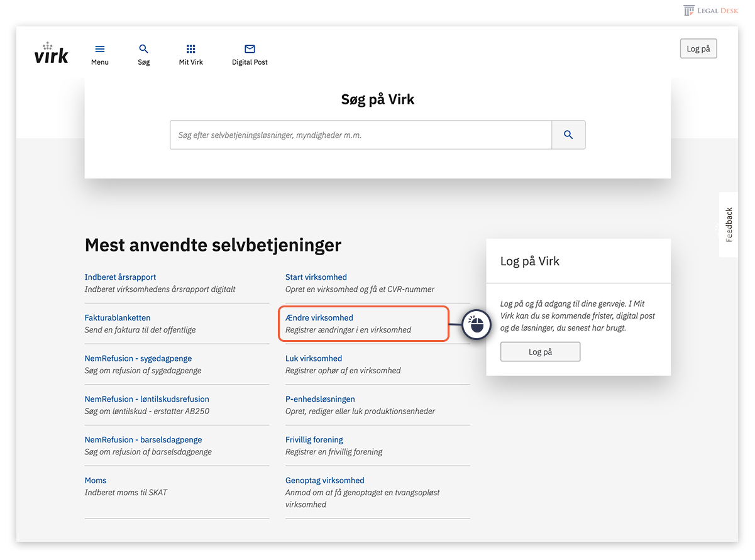The height and width of the screenshot is (560, 755).
Task: Open NemRefusion - sygedagpenge link
Action: pos(138,359)
